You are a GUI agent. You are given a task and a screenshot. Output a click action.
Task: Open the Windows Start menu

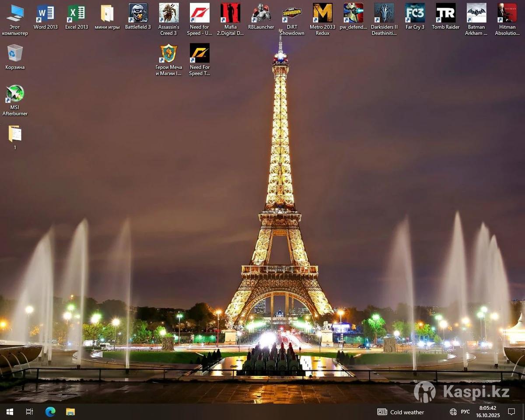[10, 412]
